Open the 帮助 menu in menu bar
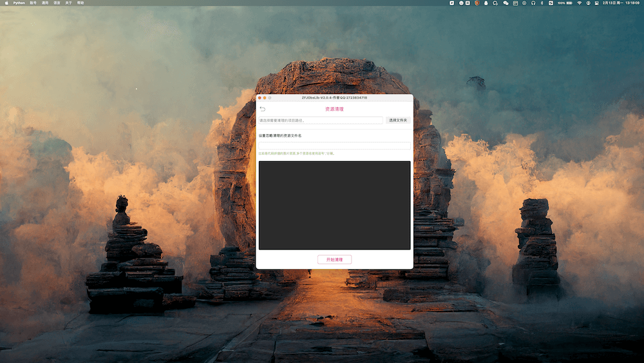Viewport: 644px width, 363px height. (80, 3)
